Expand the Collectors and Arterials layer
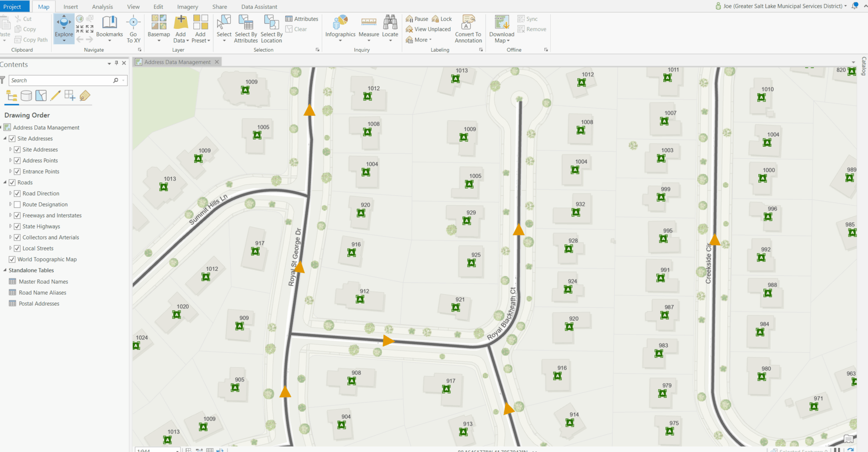The image size is (868, 452). (11, 237)
